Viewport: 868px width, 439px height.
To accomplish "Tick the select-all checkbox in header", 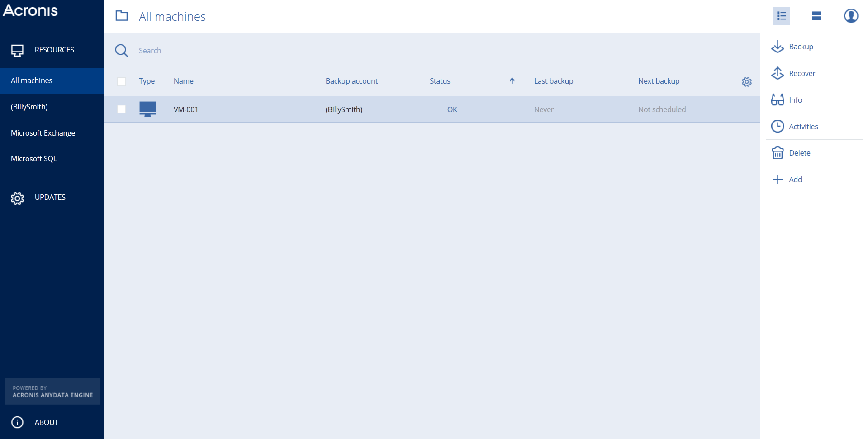I will click(121, 81).
